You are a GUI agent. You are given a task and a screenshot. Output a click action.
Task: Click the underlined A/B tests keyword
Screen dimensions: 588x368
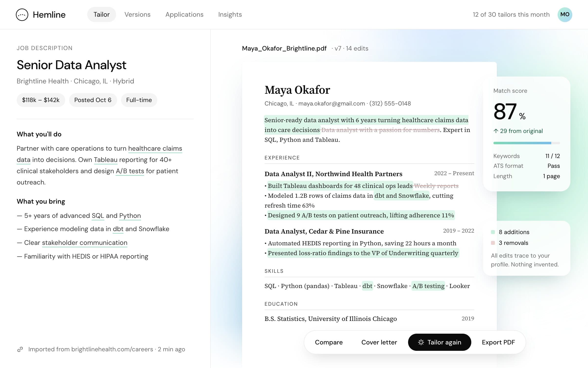(130, 171)
